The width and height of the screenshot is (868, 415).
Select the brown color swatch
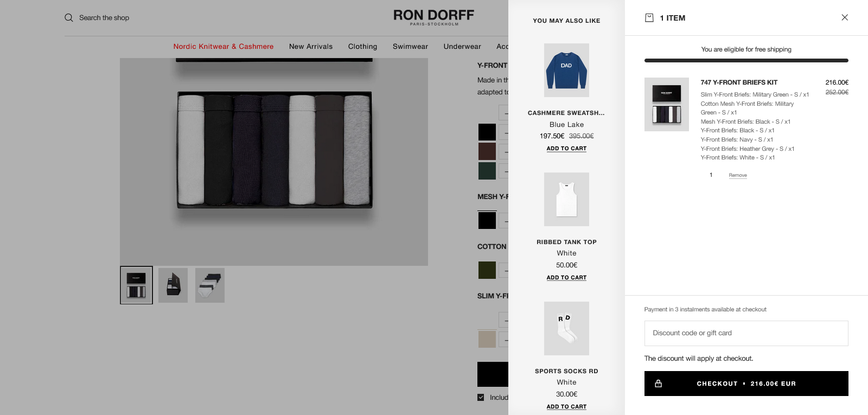[x=487, y=151]
